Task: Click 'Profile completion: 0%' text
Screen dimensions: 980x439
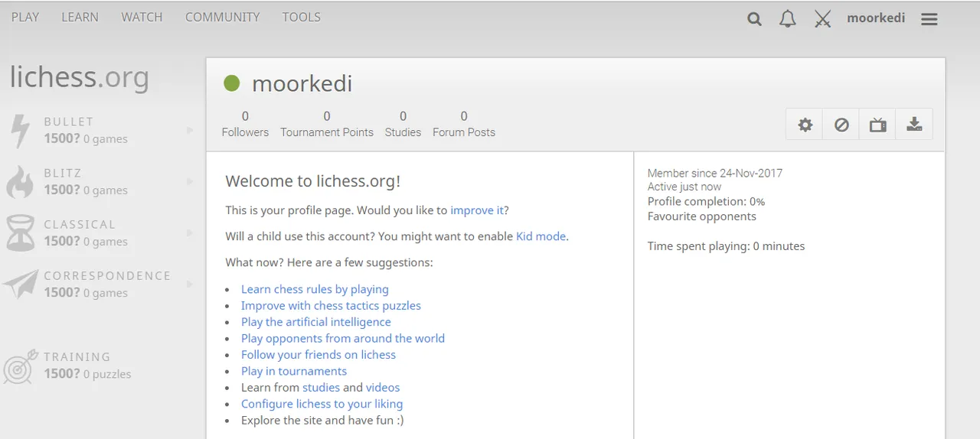Action: point(706,202)
